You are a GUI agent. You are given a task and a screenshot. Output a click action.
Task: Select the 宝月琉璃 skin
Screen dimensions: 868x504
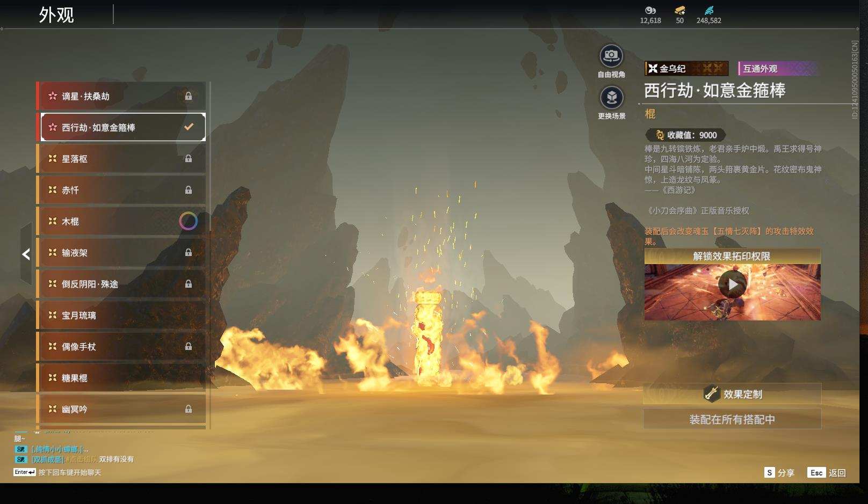pos(121,315)
